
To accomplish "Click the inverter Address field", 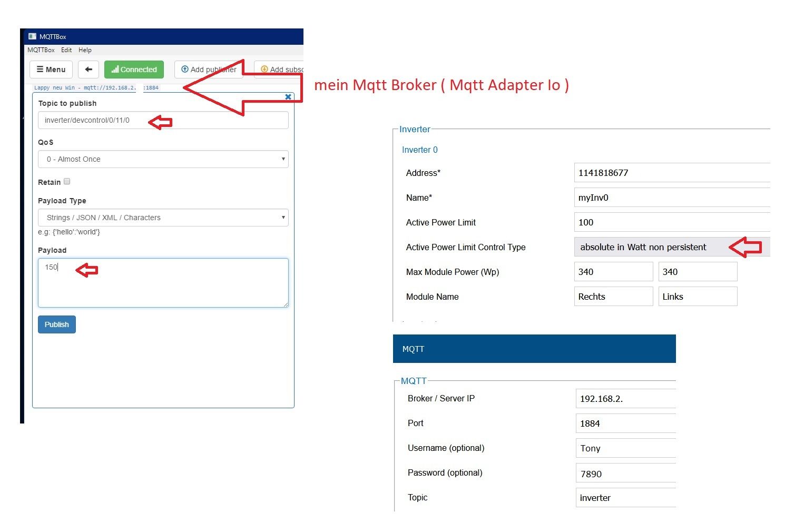I will click(672, 173).
